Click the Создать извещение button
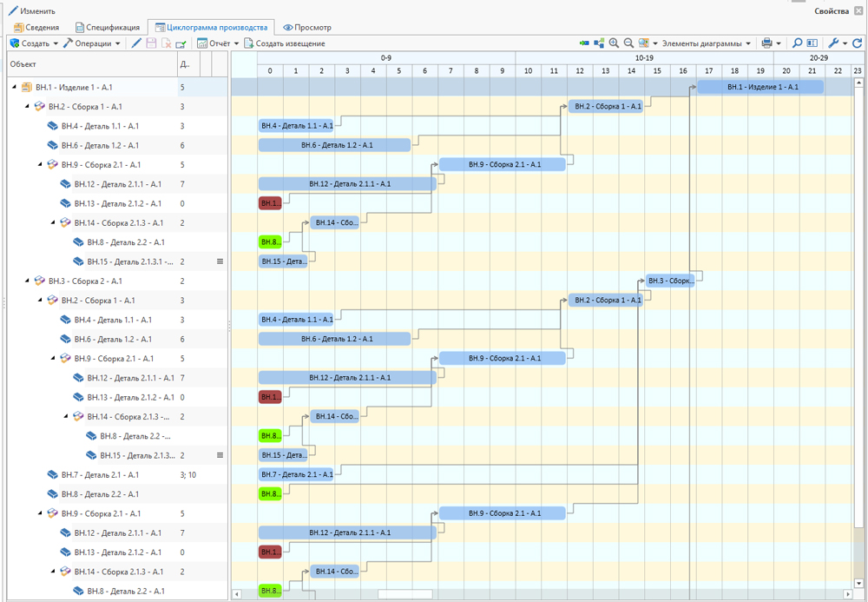 click(x=285, y=43)
